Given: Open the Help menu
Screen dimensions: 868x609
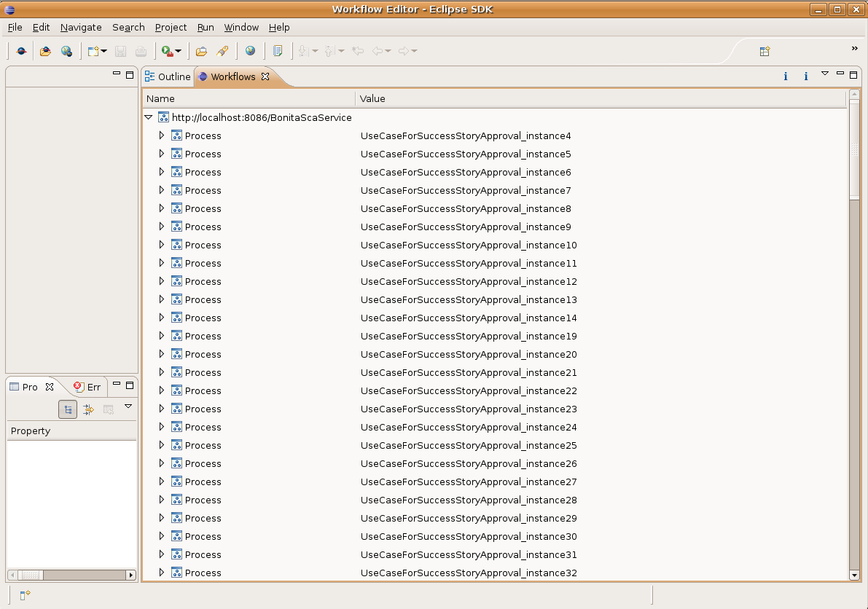Looking at the screenshot, I should [279, 27].
